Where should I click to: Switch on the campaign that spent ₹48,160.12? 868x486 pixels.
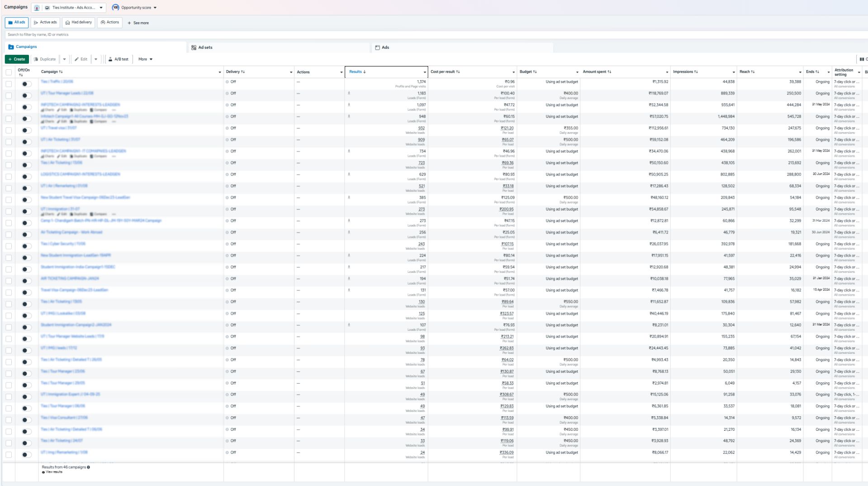tap(26, 200)
